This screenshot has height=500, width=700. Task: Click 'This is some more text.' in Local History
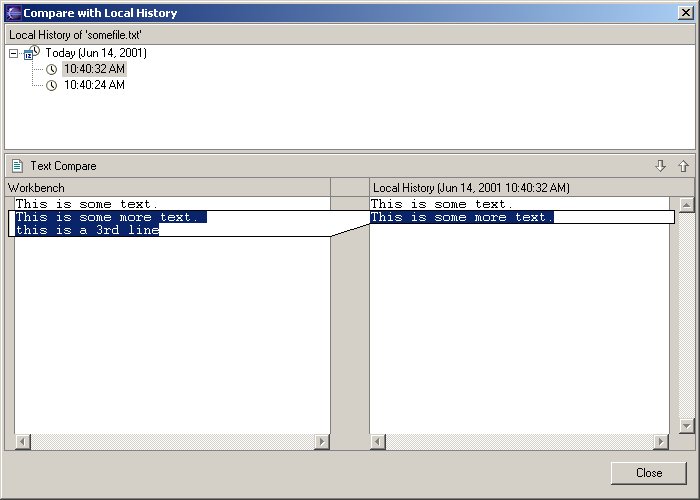pos(461,217)
